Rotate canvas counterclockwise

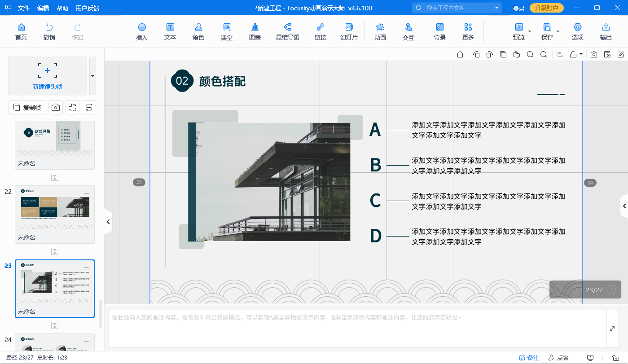point(476,54)
